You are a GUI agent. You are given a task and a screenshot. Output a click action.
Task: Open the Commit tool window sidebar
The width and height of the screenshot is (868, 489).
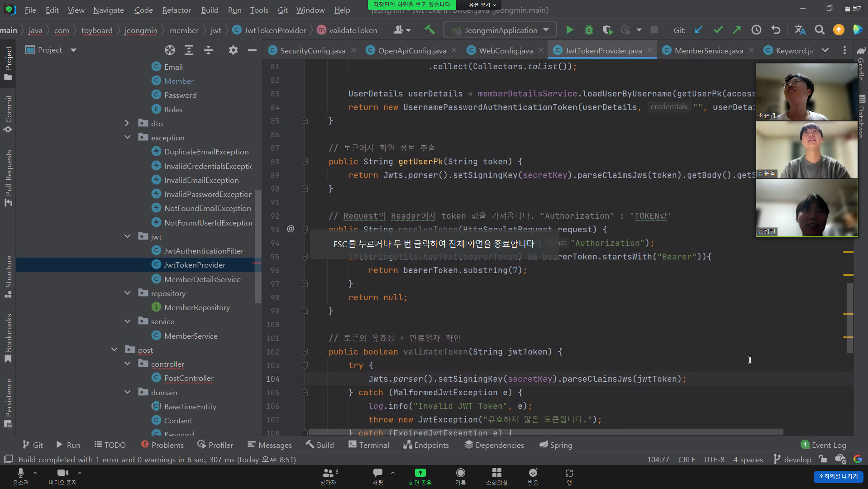8,113
